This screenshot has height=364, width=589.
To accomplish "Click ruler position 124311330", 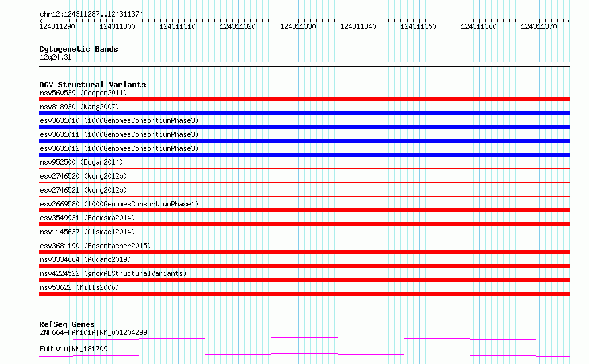I will 298,26.
